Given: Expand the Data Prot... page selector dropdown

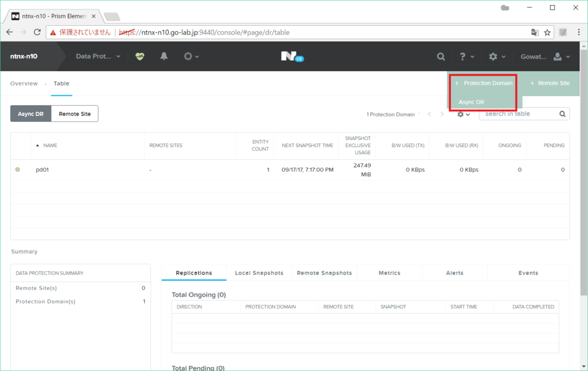Looking at the screenshot, I should point(98,56).
